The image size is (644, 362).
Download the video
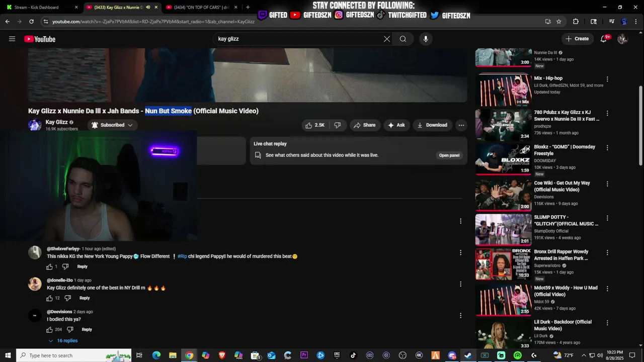pyautogui.click(x=432, y=125)
